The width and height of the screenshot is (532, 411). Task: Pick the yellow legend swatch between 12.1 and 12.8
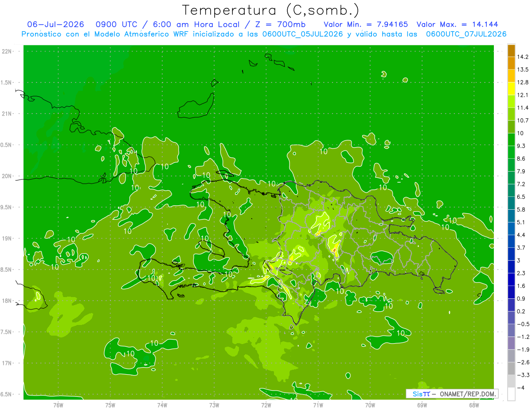click(511, 89)
